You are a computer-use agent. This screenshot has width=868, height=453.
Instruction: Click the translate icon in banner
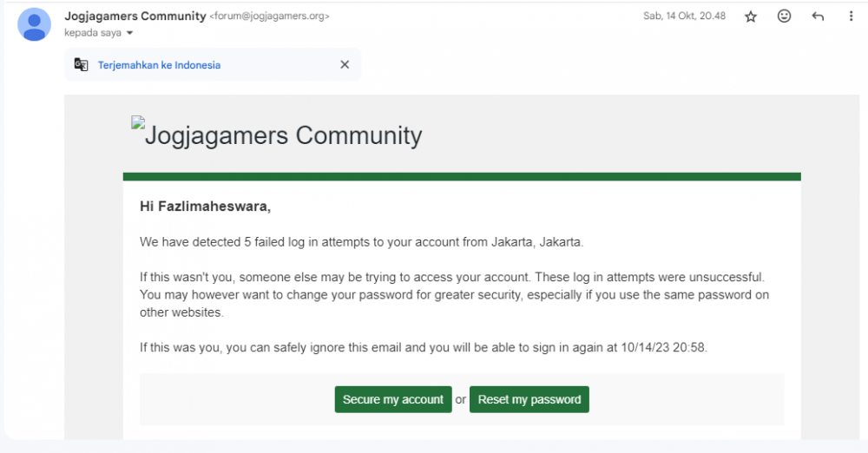(x=82, y=65)
